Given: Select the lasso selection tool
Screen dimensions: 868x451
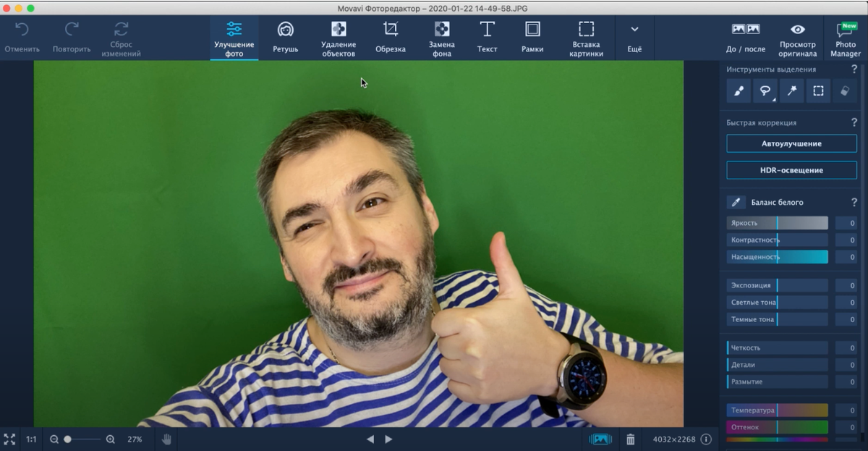Looking at the screenshot, I should (765, 91).
